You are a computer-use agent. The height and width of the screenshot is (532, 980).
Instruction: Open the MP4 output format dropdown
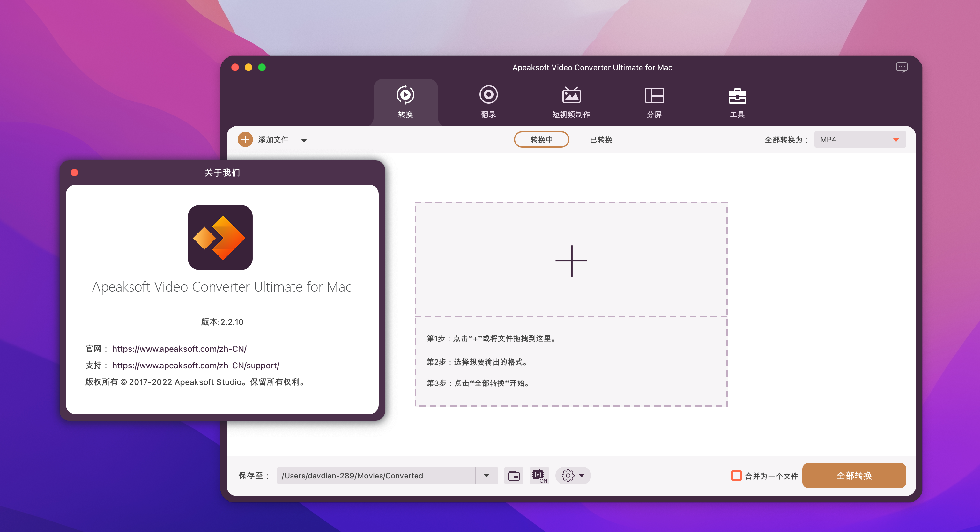[860, 140]
